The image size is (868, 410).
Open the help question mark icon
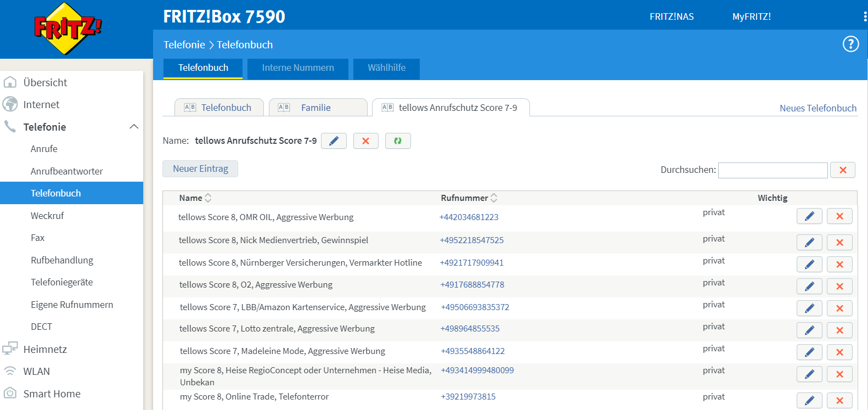pos(850,44)
